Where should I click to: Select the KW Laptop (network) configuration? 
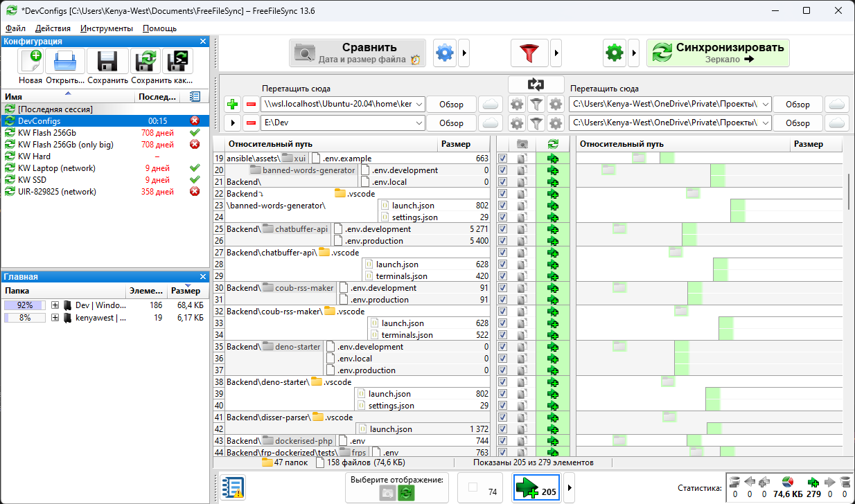104,168
